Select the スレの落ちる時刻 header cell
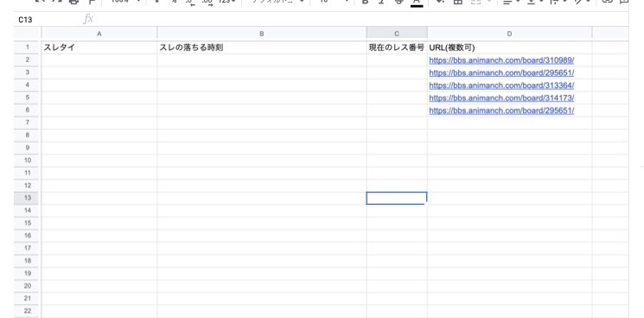Viewport: 644px width, 318px height. [262, 48]
